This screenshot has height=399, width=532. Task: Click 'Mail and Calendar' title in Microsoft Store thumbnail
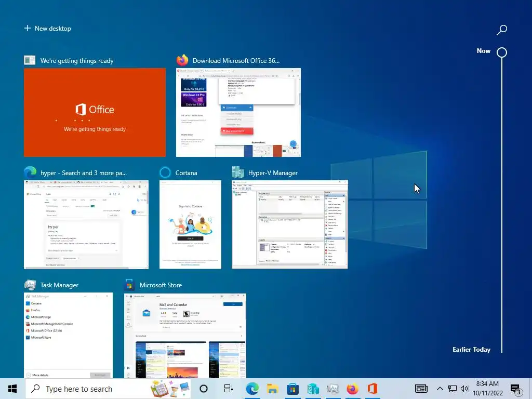(x=173, y=304)
